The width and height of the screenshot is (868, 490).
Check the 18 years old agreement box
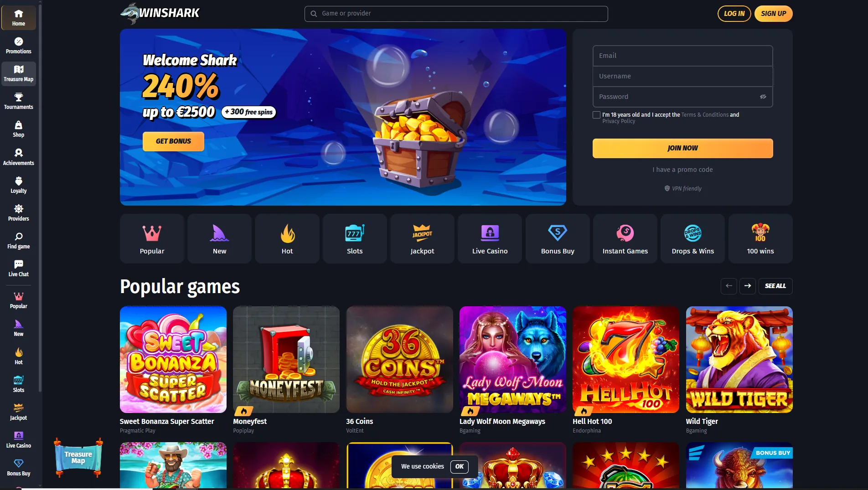(x=596, y=115)
